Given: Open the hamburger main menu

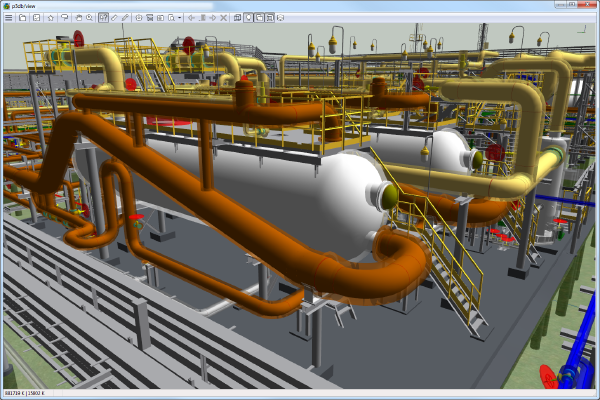Looking at the screenshot, I should pos(8,18).
